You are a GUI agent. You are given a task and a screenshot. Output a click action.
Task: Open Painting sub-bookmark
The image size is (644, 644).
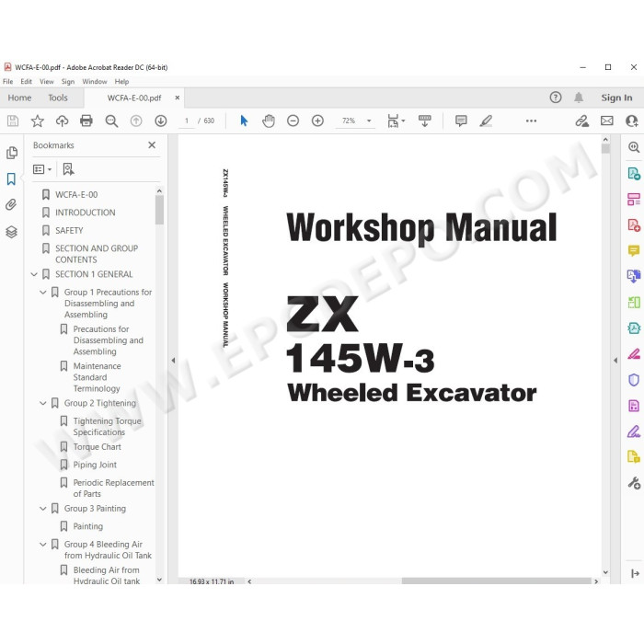(88, 526)
